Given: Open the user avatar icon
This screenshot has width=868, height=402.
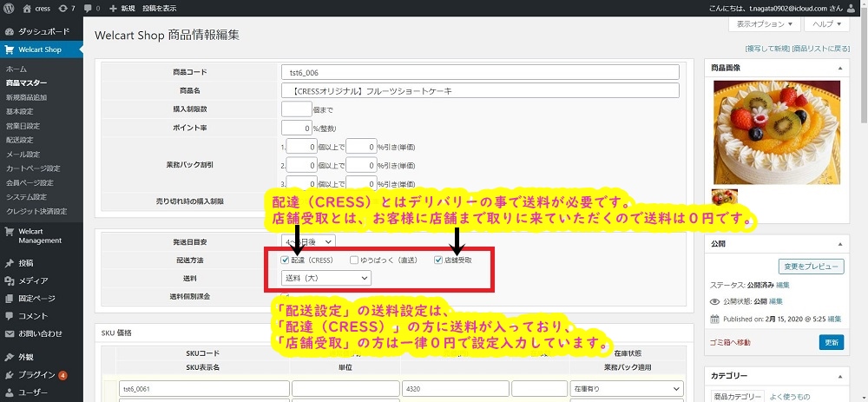Looking at the screenshot, I should click(x=851, y=9).
